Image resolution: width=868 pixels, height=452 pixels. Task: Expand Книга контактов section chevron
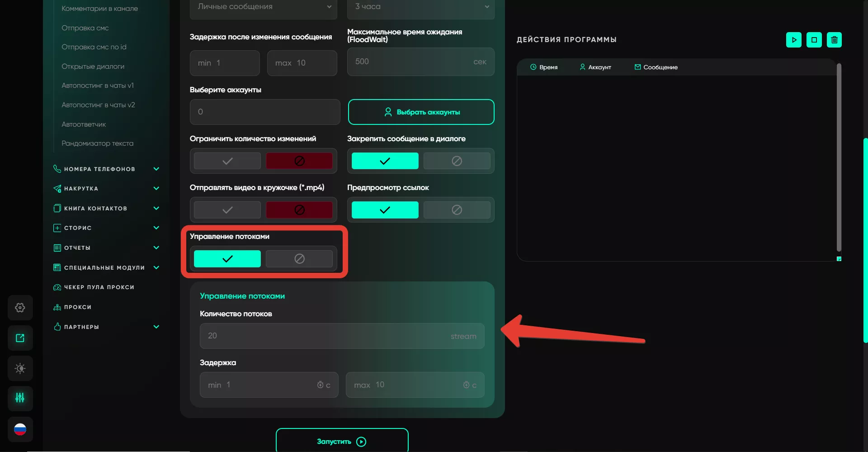point(156,208)
